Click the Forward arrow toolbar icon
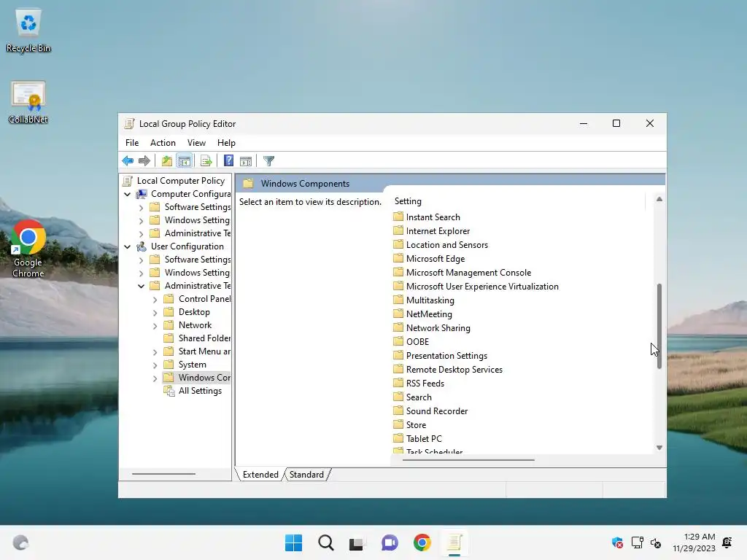This screenshot has width=747, height=560. pos(144,161)
